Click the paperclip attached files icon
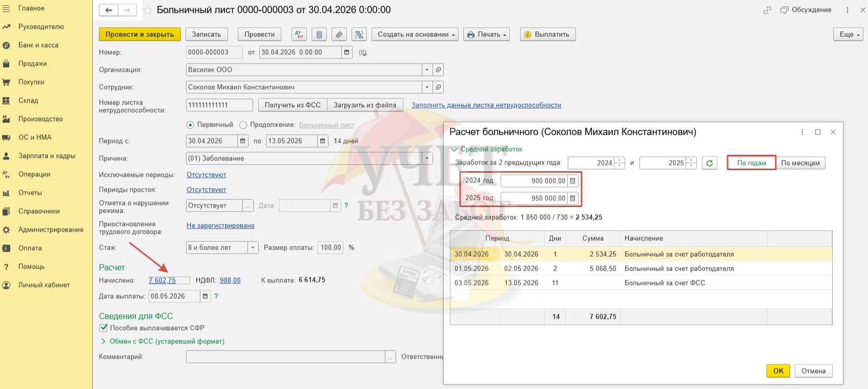The height and width of the screenshot is (389, 868). 339,34
